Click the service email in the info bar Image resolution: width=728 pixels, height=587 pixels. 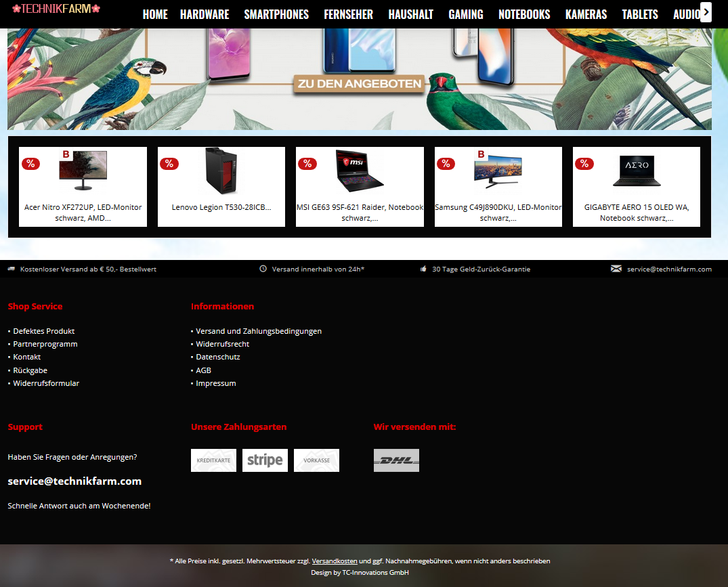669,269
